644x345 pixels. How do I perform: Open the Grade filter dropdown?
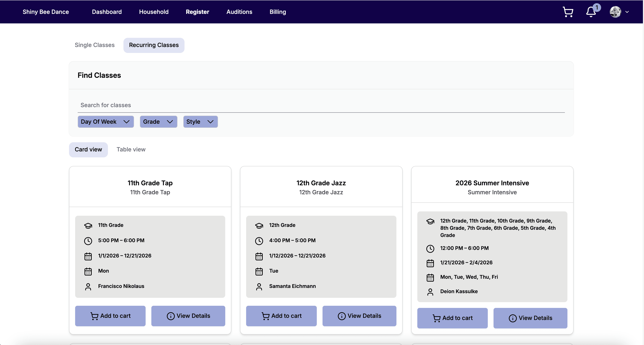point(158,122)
